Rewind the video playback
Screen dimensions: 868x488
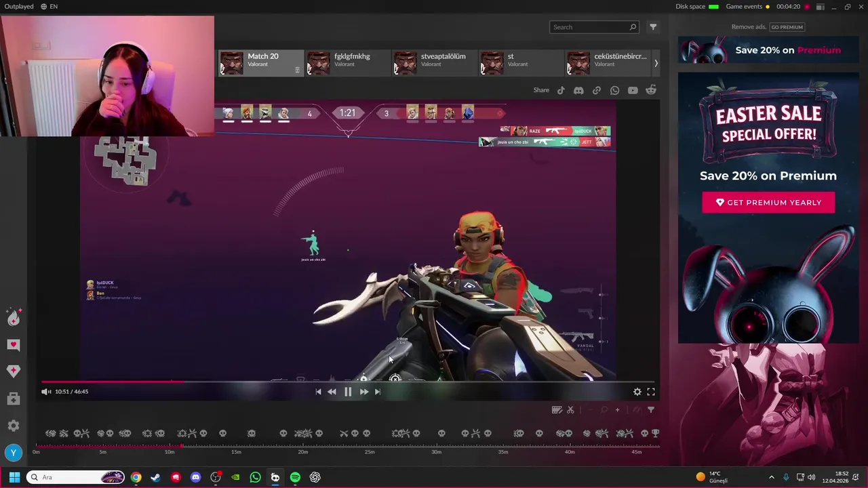click(332, 392)
